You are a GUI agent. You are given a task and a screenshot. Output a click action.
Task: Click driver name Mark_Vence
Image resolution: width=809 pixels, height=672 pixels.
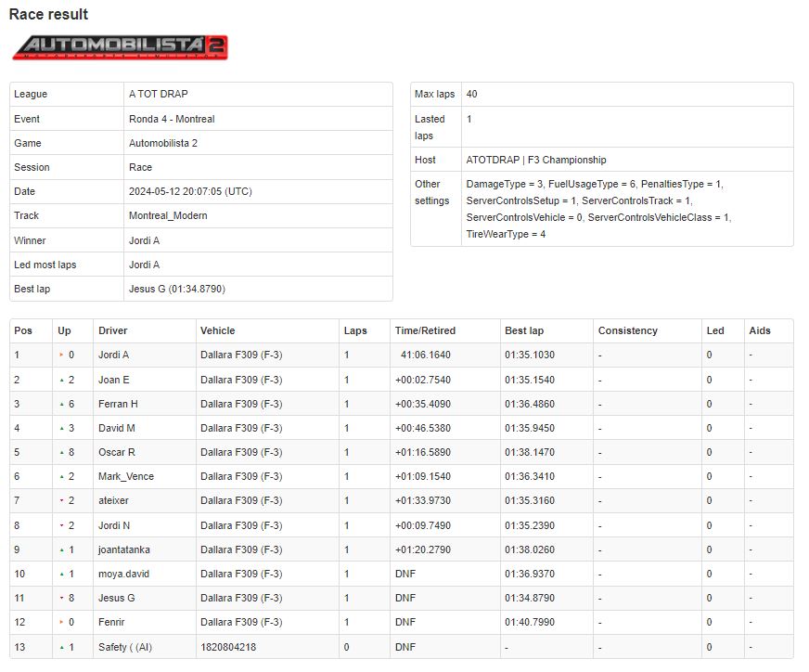point(126,476)
